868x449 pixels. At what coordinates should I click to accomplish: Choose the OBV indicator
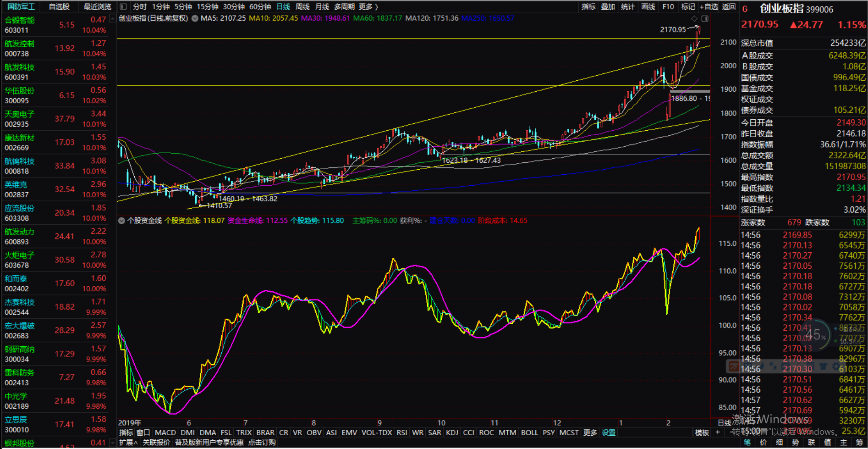(314, 432)
